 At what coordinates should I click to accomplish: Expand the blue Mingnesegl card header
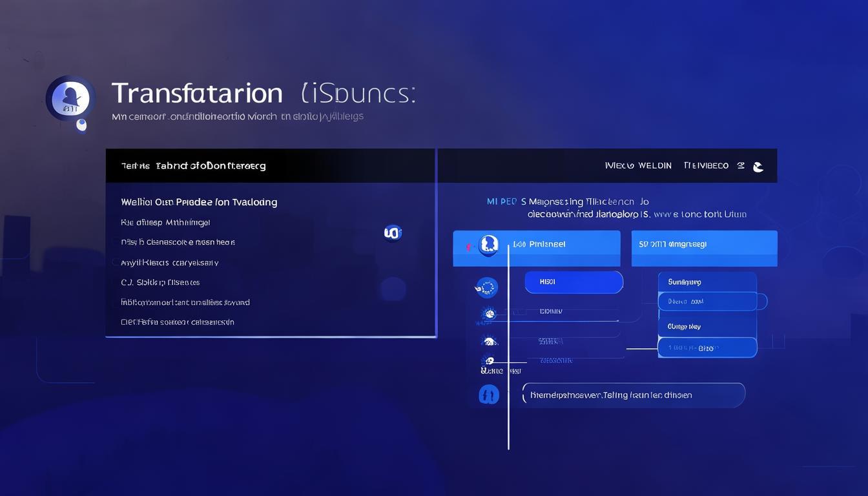(704, 245)
